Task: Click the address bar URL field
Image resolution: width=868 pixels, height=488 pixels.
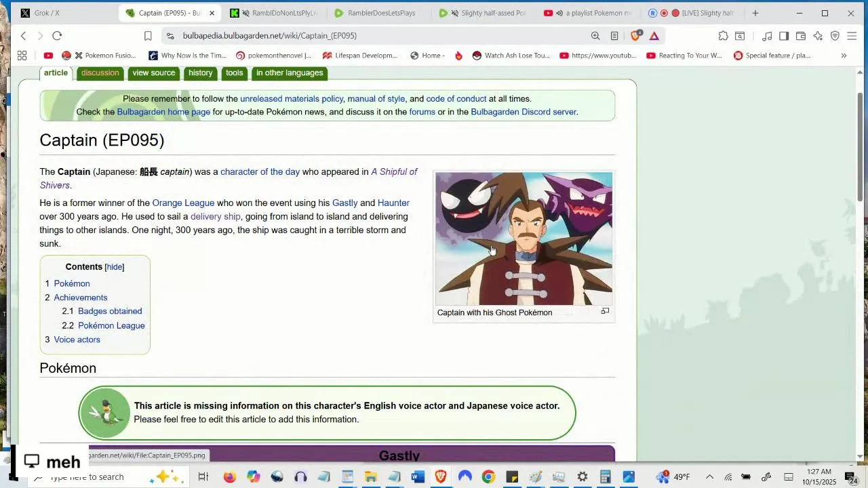Action: pos(380,36)
